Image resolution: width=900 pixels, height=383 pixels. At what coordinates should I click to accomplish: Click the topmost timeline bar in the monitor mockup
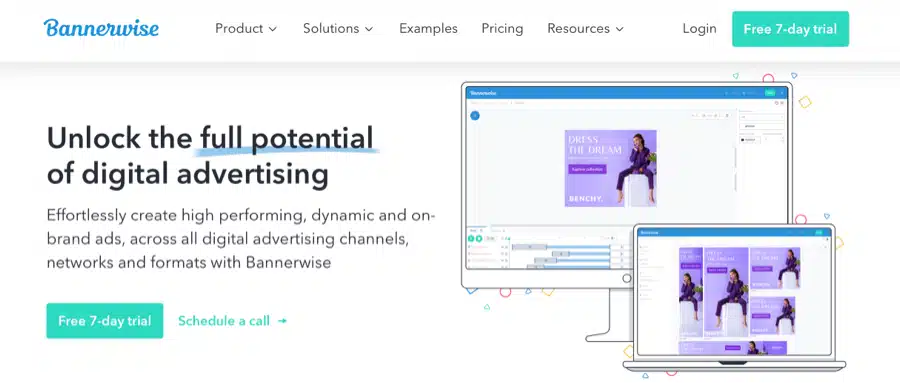[561, 246]
